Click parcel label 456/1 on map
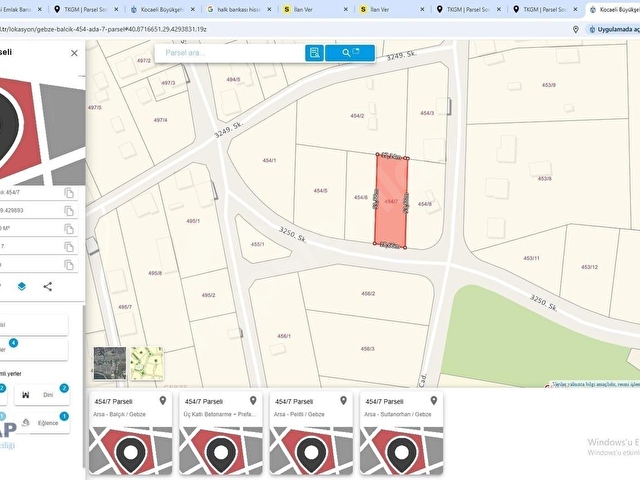This screenshot has height=480, width=640. pyautogui.click(x=284, y=336)
